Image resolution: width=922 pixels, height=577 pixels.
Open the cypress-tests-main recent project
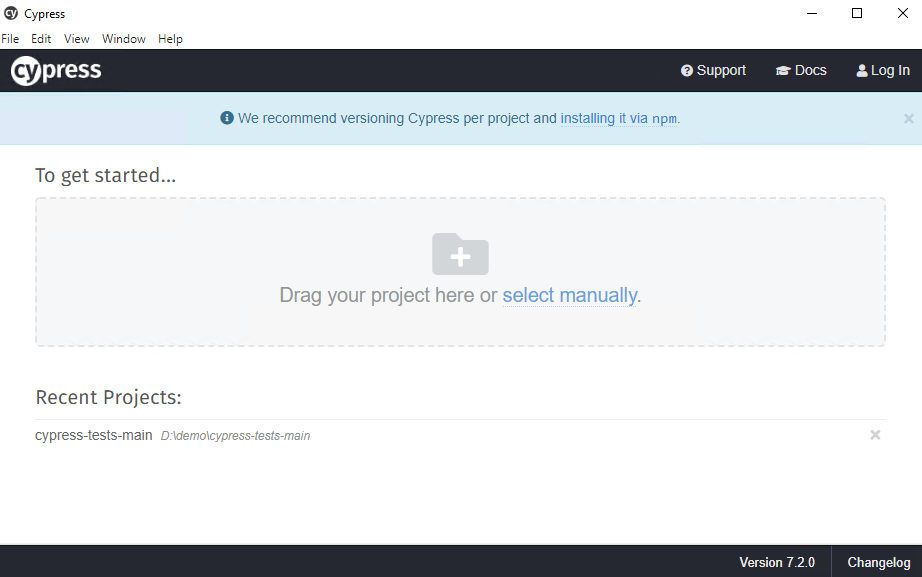coord(94,435)
